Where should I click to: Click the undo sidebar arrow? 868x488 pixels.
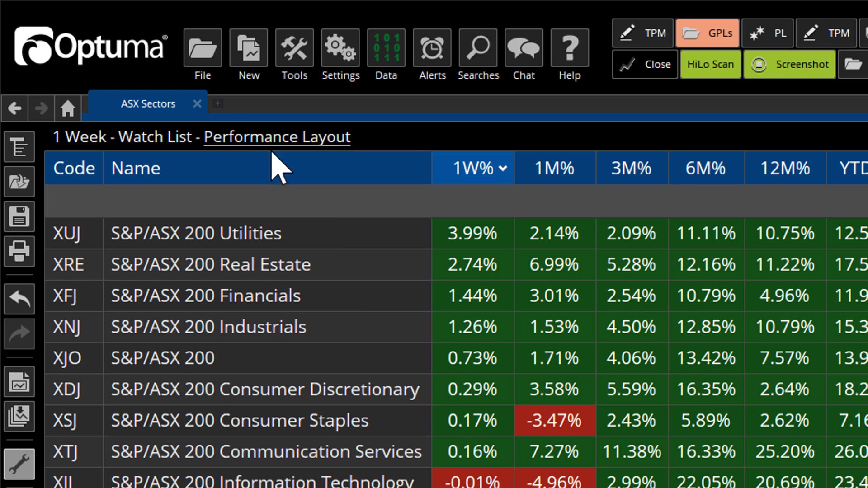coord(19,299)
